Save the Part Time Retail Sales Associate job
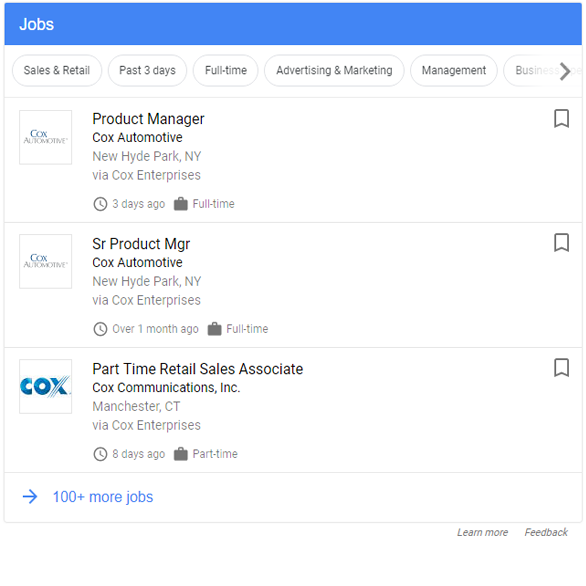Viewport: 586px width, 586px height. coord(561,368)
